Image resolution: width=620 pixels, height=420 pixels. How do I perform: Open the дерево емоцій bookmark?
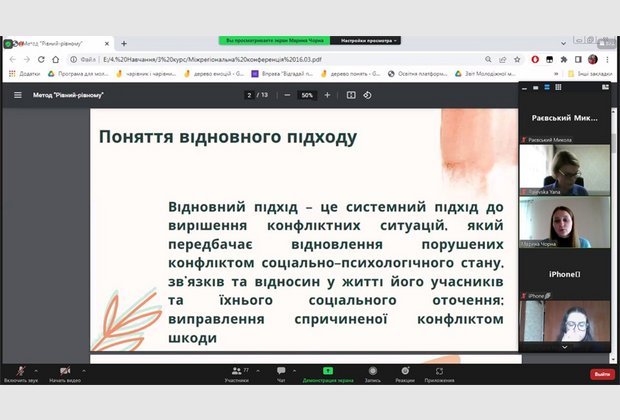[x=214, y=74]
